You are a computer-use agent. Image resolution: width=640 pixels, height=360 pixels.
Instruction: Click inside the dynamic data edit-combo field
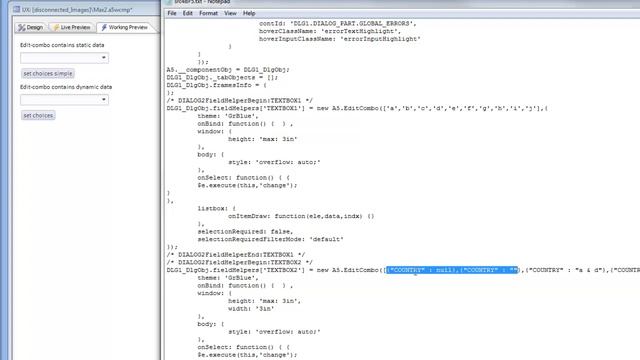60,100
